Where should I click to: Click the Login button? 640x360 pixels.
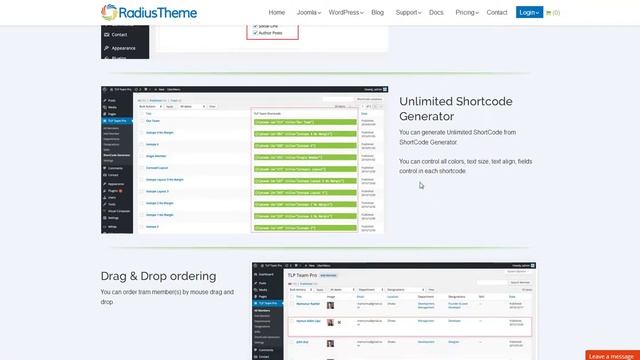click(529, 12)
